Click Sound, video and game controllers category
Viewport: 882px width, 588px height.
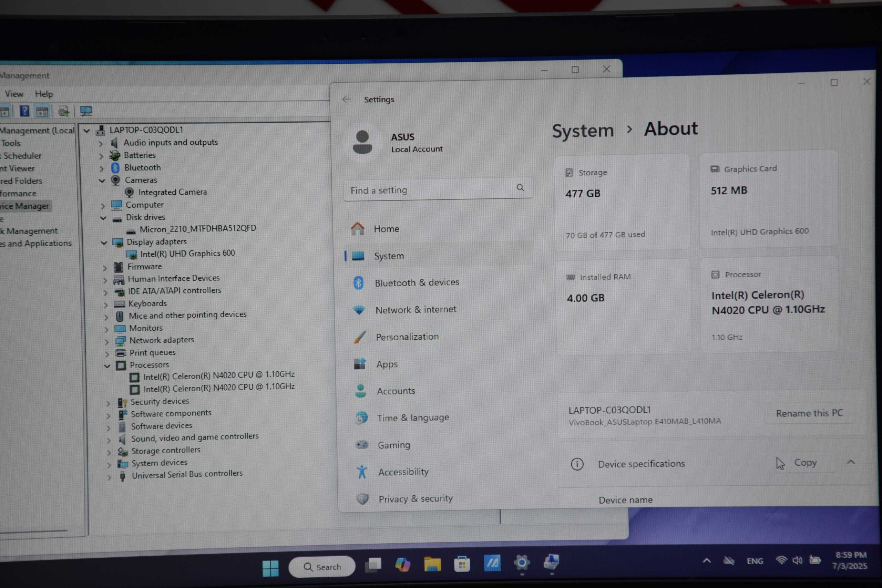coord(195,437)
